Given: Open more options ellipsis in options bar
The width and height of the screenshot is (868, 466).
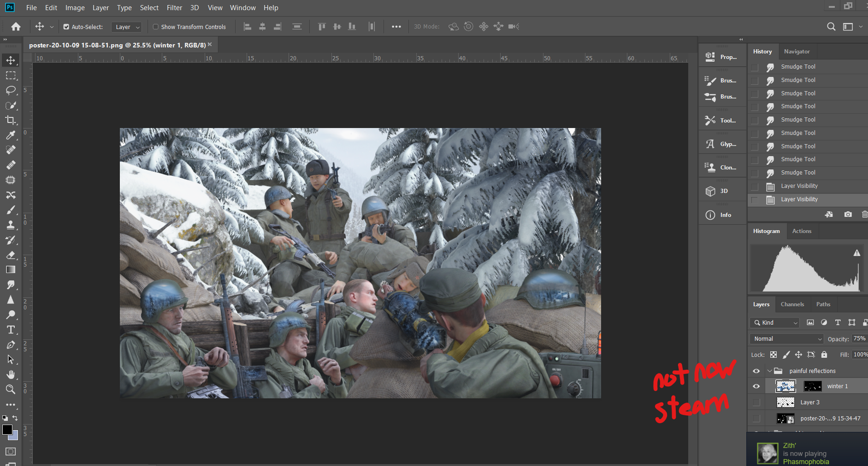Looking at the screenshot, I should point(396,27).
